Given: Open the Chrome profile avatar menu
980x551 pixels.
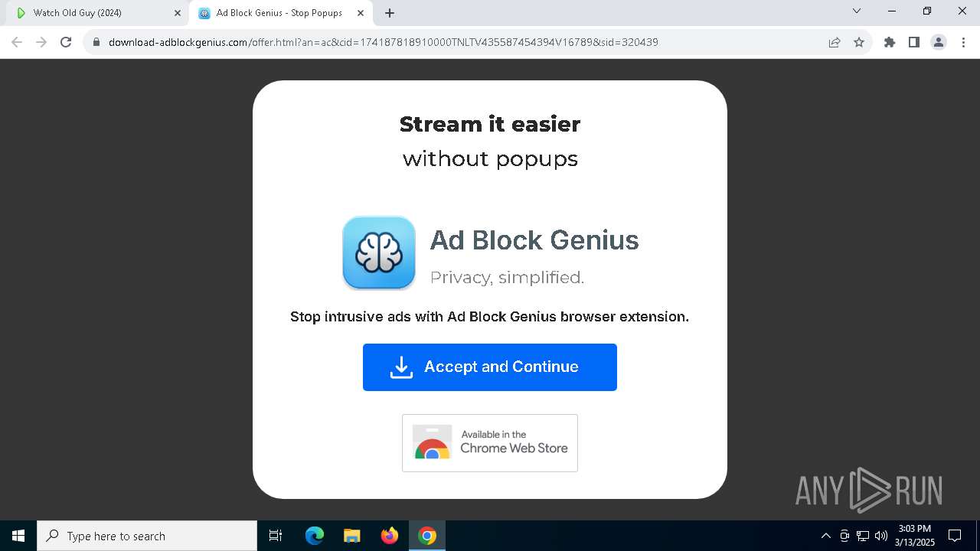Looking at the screenshot, I should (939, 42).
